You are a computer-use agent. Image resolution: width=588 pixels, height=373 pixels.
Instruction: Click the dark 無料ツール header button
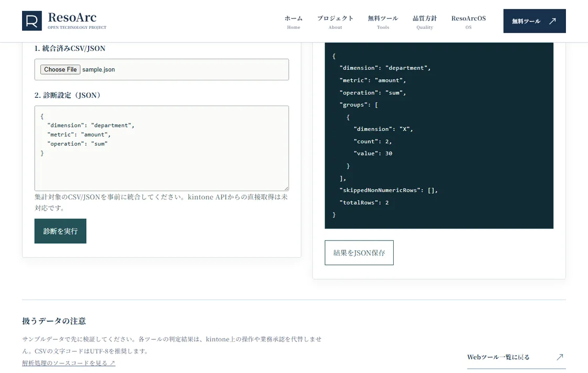tap(534, 21)
